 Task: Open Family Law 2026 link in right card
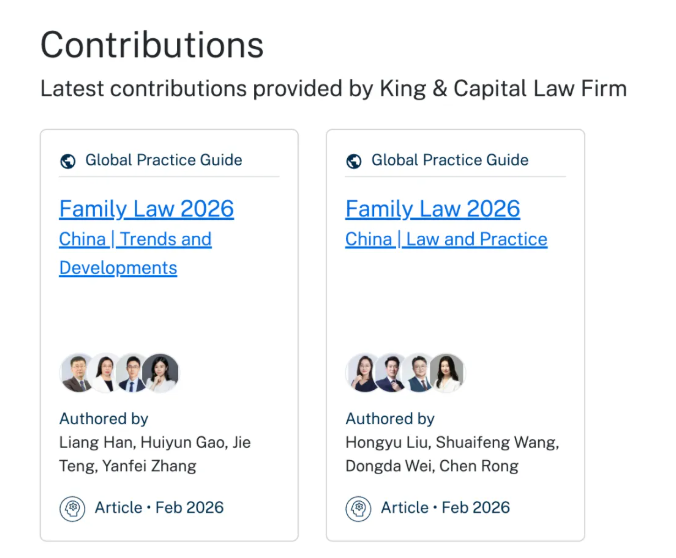point(432,209)
